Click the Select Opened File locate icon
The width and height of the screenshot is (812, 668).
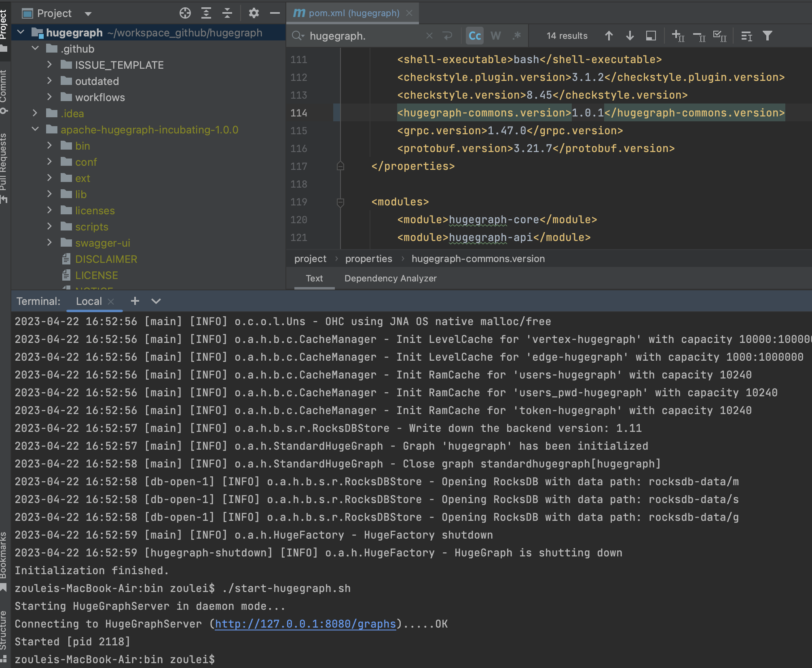(x=185, y=13)
